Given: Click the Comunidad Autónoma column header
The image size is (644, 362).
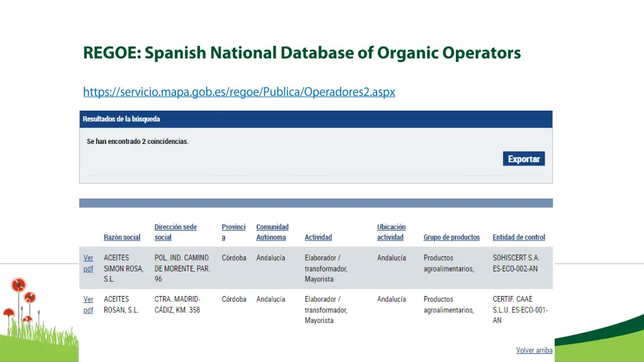Looking at the screenshot, I should coord(272,232).
